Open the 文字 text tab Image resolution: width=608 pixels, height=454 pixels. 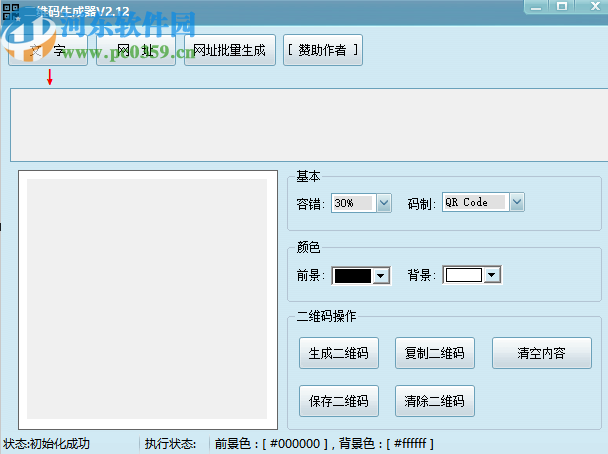tap(48, 50)
